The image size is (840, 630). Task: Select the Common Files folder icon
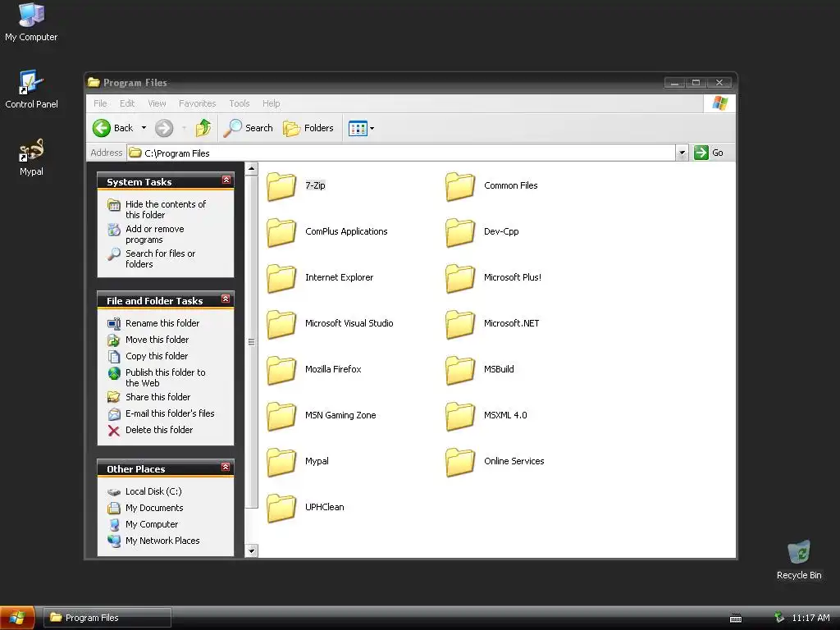pyautogui.click(x=460, y=186)
